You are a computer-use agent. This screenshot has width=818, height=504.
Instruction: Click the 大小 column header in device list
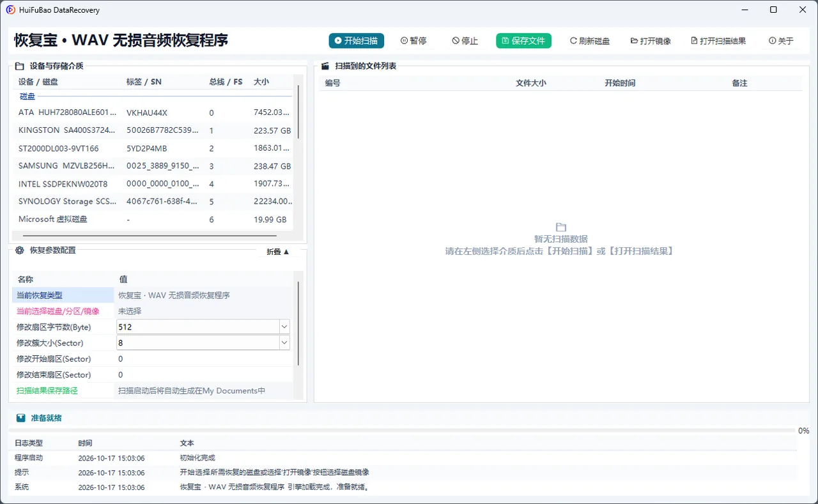tap(261, 82)
